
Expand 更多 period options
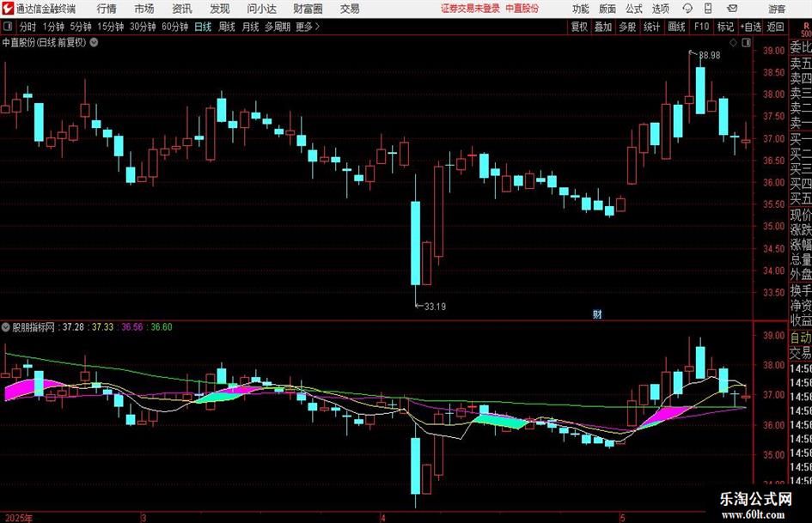coord(308,27)
